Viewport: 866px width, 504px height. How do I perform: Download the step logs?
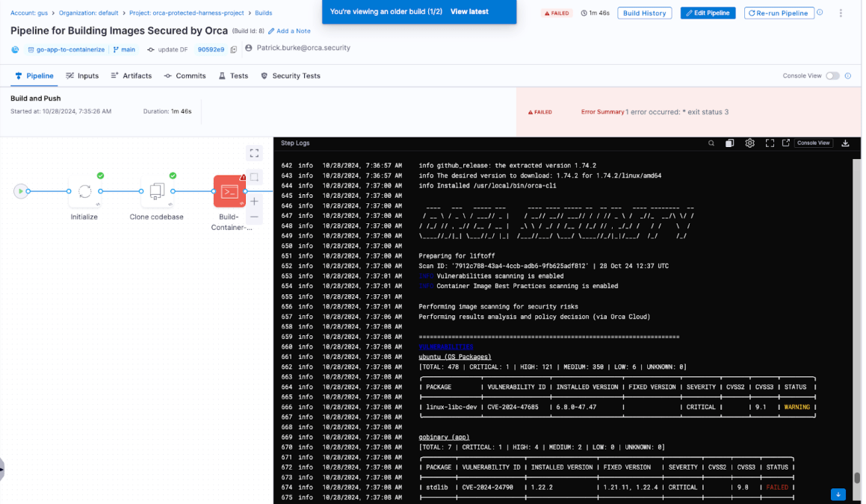[x=845, y=143]
